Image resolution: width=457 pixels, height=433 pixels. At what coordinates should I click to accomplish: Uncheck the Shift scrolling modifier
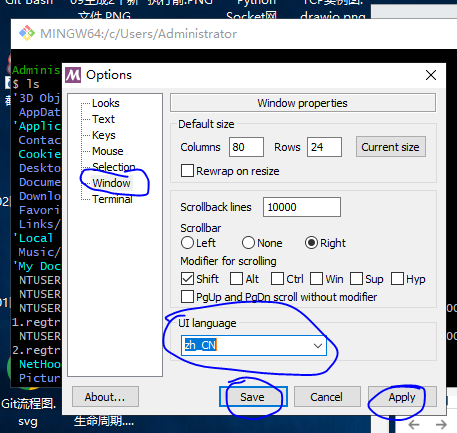pyautogui.click(x=187, y=279)
